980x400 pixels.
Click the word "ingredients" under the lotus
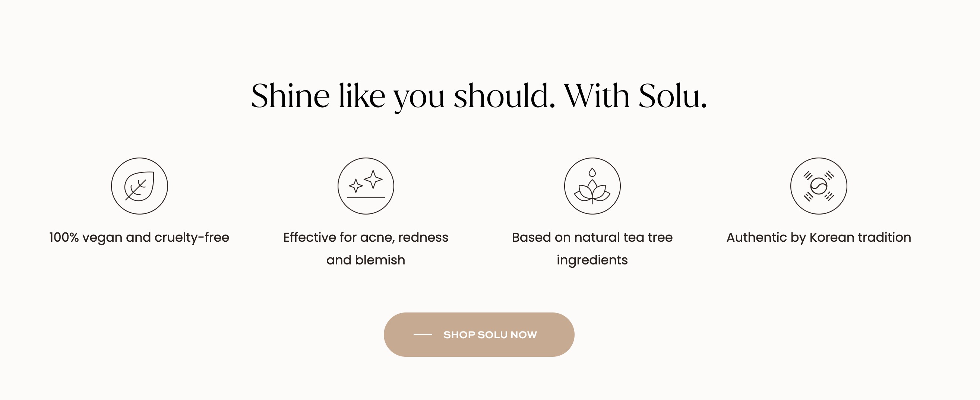[x=592, y=261]
